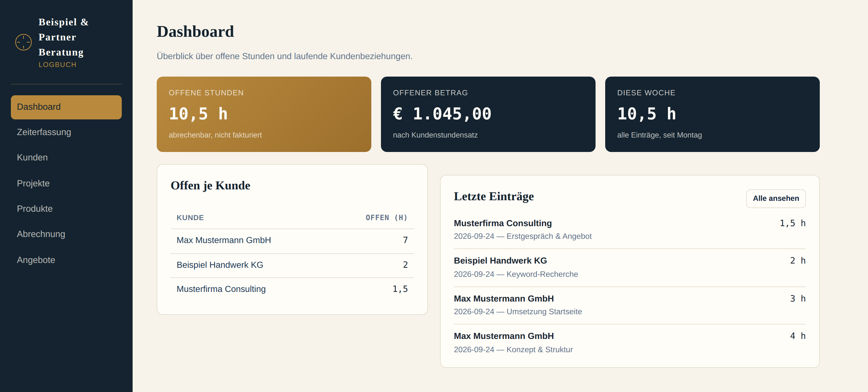Select the Offene Stunden card
The width and height of the screenshot is (868, 392).
[264, 114]
